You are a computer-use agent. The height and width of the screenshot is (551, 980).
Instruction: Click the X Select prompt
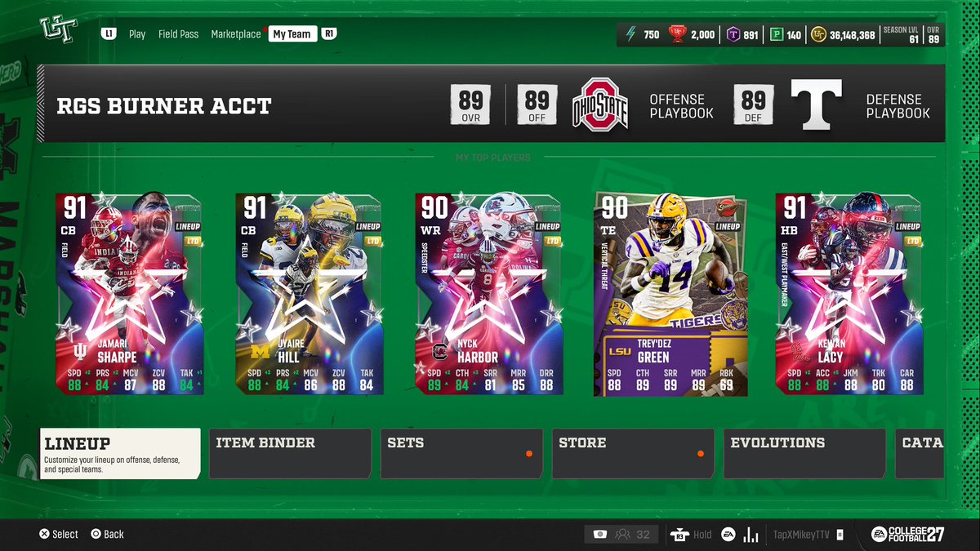60,534
